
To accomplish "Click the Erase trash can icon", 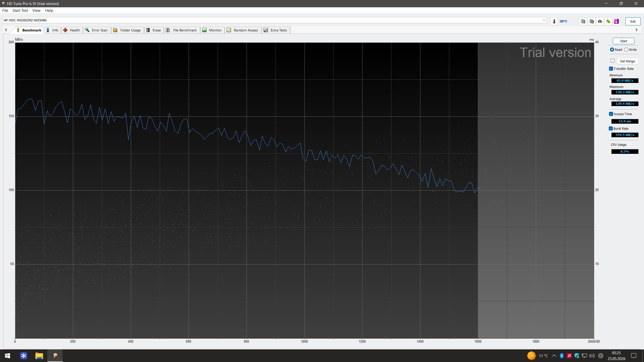I will point(148,30).
